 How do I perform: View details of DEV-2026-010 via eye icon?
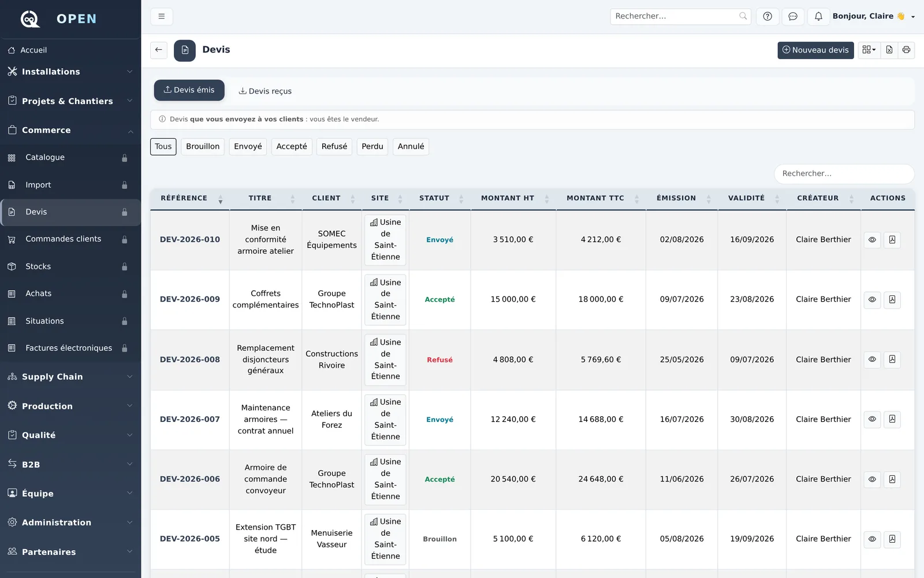[872, 240]
